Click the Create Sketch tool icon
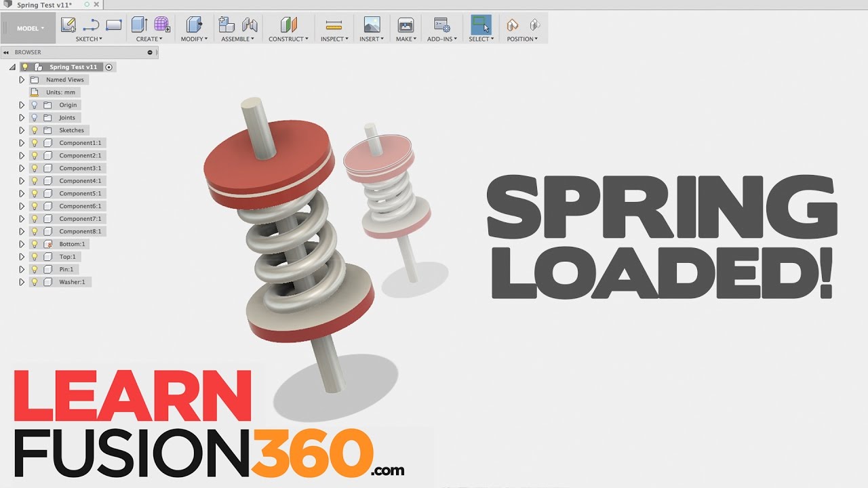 [68, 25]
